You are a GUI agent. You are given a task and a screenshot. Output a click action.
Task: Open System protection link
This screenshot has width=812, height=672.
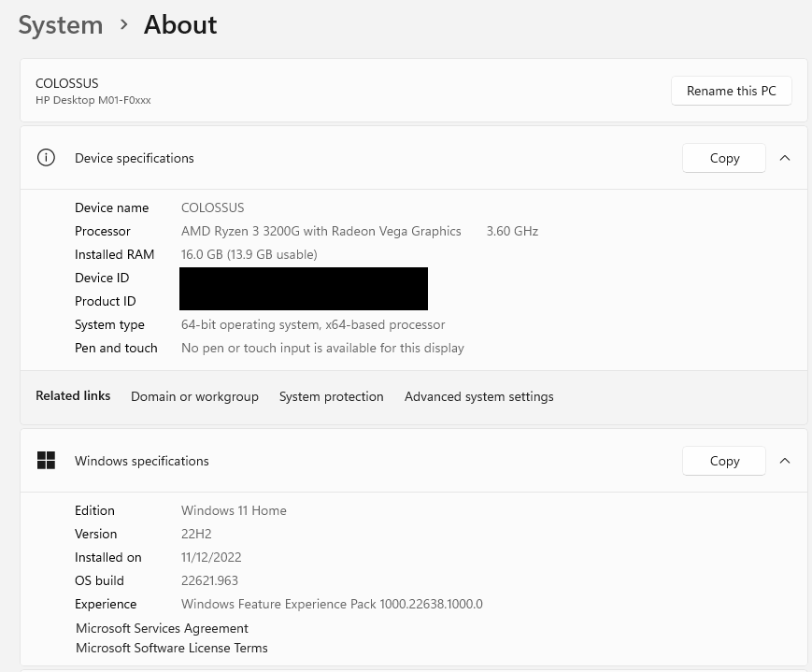332,396
